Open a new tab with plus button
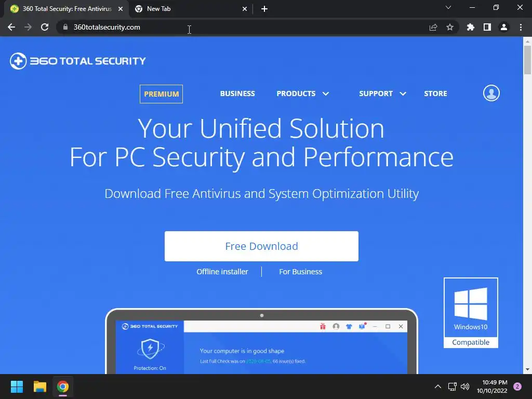This screenshot has height=399, width=532. 264,9
